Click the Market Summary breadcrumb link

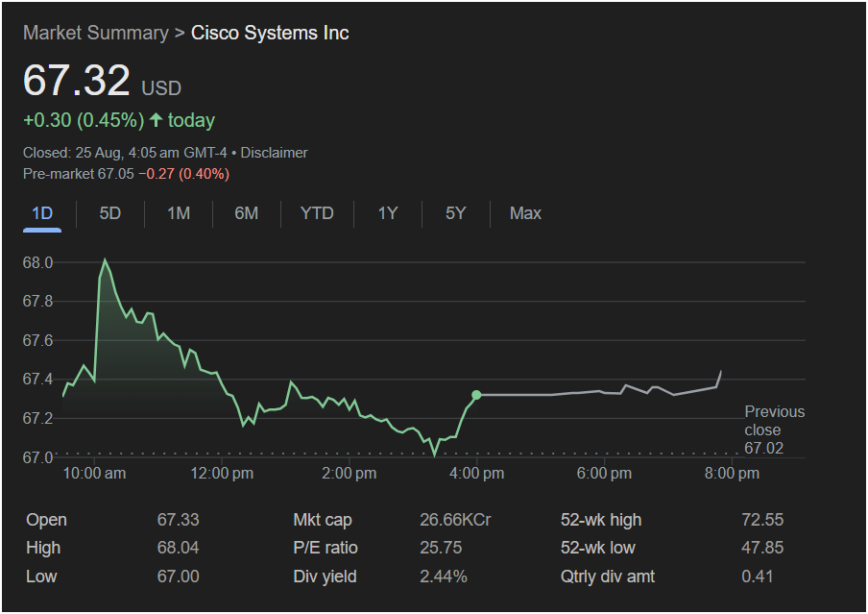tap(95, 34)
